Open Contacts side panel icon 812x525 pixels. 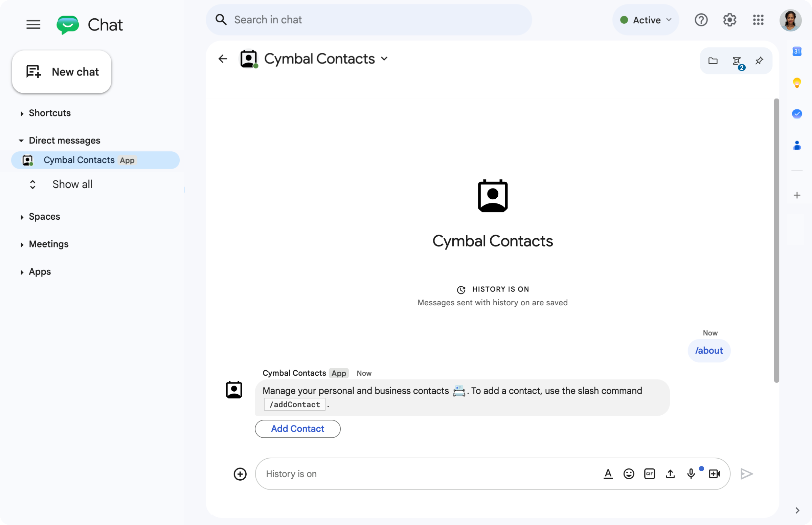pyautogui.click(x=797, y=145)
